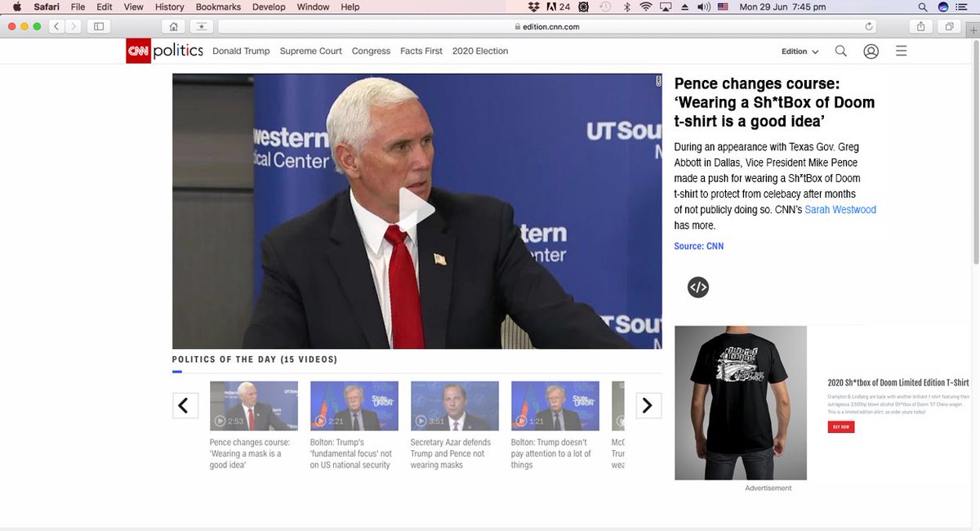This screenshot has height=531, width=980.
Task: Click Spotlight search in the menu bar
Action: (921, 7)
